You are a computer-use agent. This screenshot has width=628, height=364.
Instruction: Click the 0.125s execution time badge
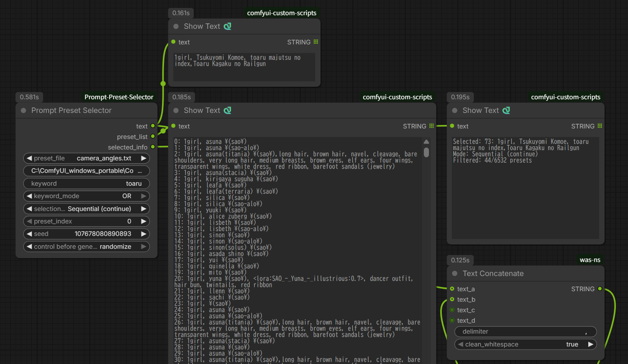(460, 260)
